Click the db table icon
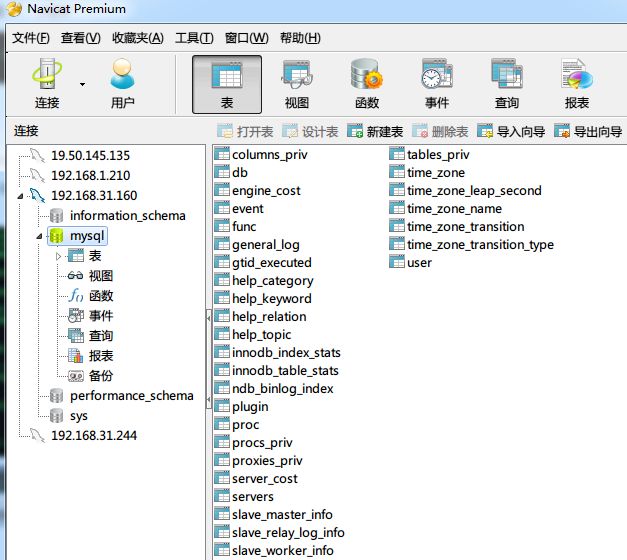Image resolution: width=627 pixels, height=560 pixels. coord(222,172)
